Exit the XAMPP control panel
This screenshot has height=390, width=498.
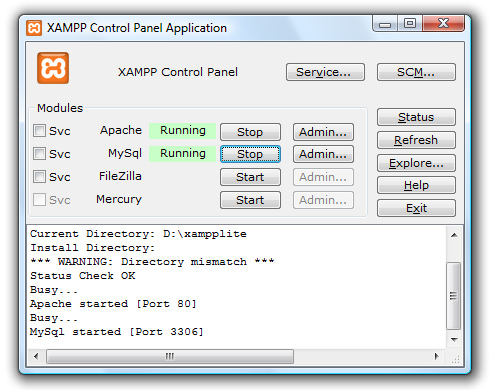click(x=416, y=208)
